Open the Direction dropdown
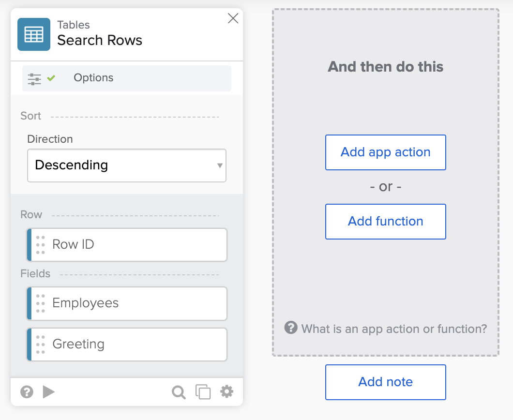This screenshot has height=420, width=513. (221, 165)
